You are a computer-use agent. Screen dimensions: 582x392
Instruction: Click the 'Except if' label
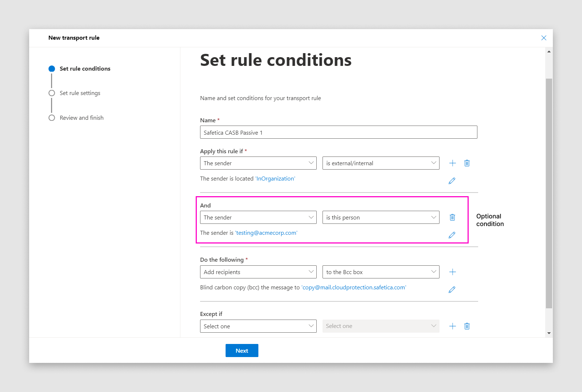(211, 314)
